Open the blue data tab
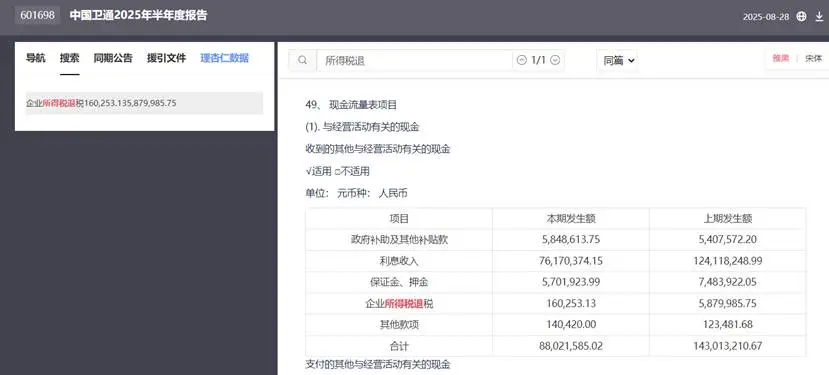This screenshot has width=829, height=375. pos(224,58)
